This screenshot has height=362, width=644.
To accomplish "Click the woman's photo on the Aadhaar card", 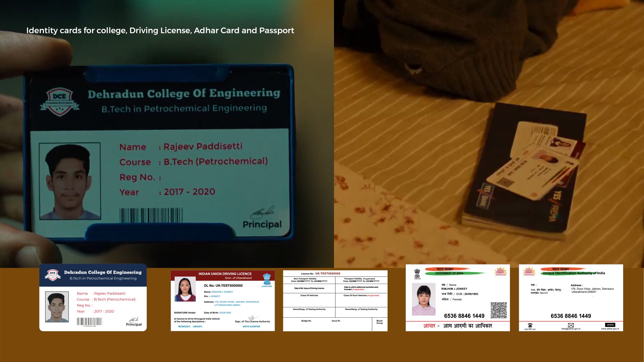I will pos(424,300).
